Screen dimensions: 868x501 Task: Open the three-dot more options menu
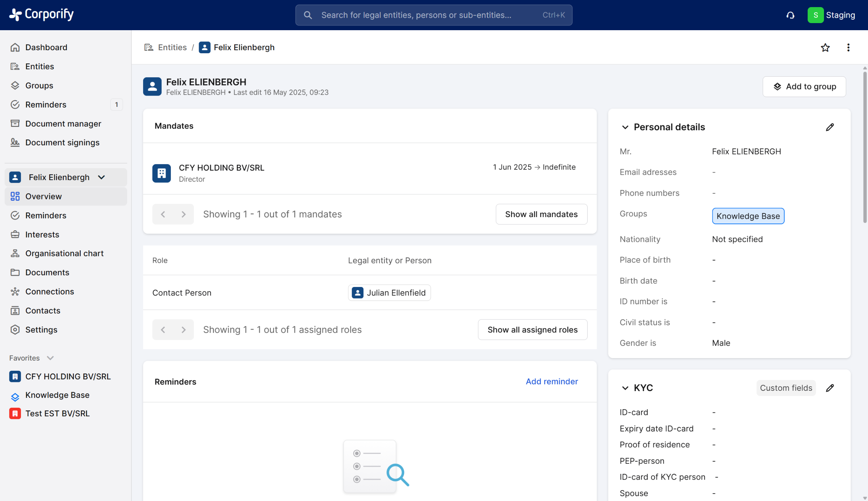click(x=848, y=47)
